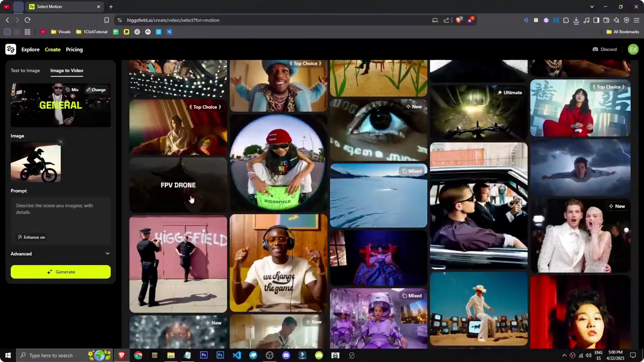Viewport: 644px width, 362px height.
Task: Open the tab search dropdown arrow
Action: 592,6
